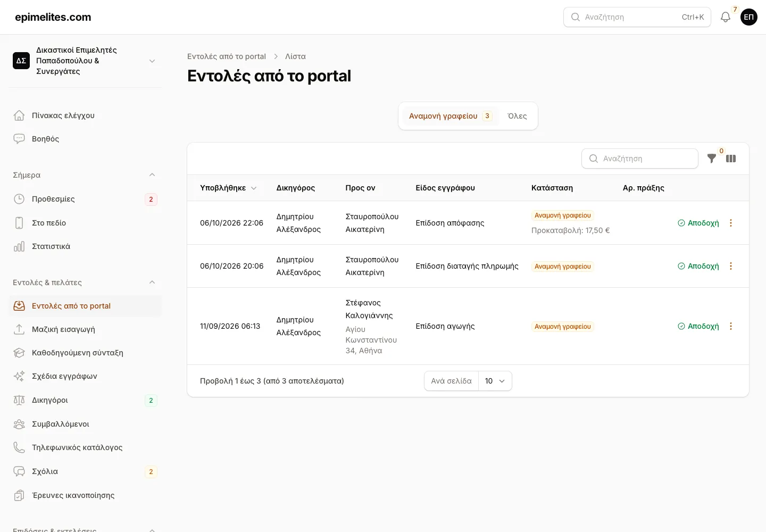The image size is (766, 532).
Task: Open Καθοδηγούμενη σύνταξη page
Action: [85, 353]
